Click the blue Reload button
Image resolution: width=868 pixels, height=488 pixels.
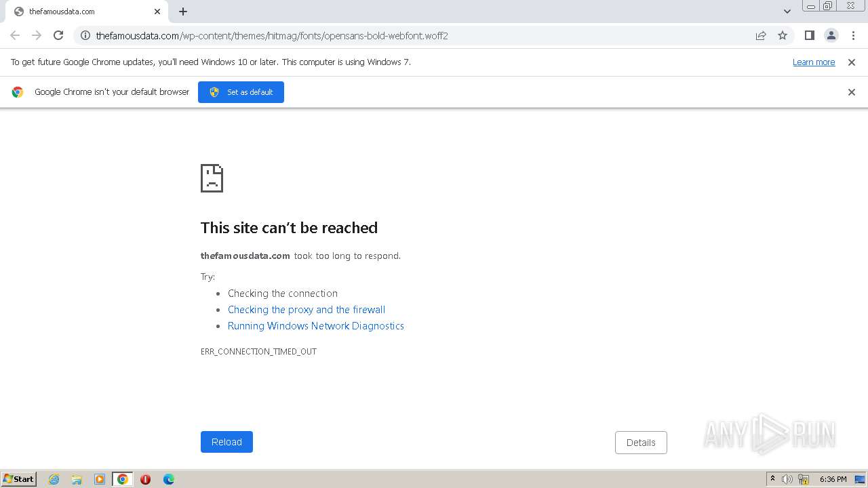[226, 442]
